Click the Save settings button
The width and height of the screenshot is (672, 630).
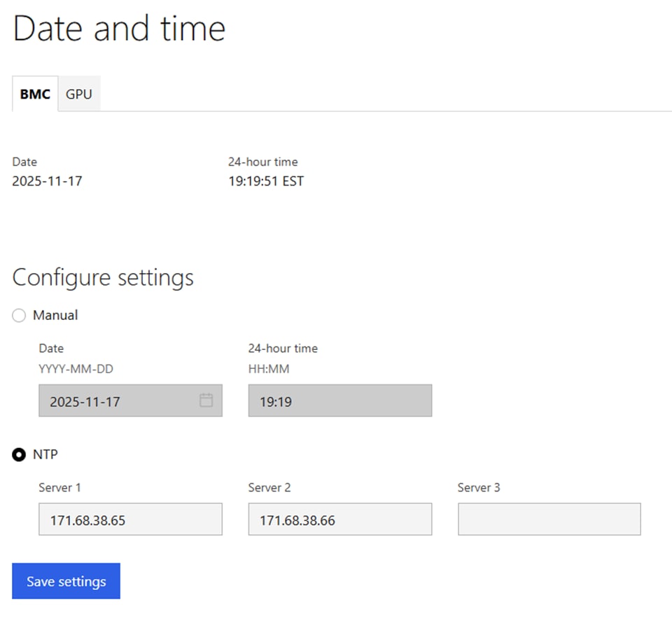pyautogui.click(x=66, y=581)
